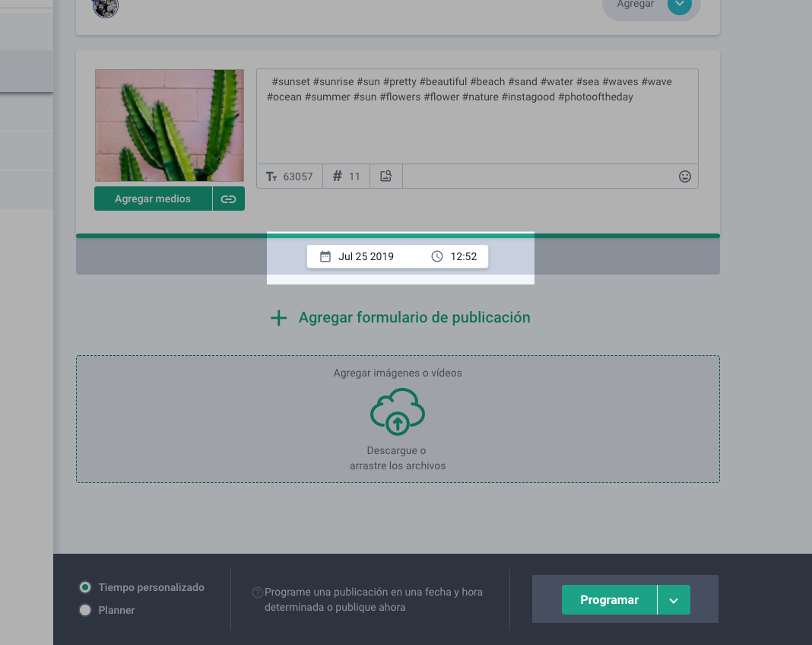Click the link icon beside Agregar medios
Screen dimensions: 812x645
[x=228, y=199]
